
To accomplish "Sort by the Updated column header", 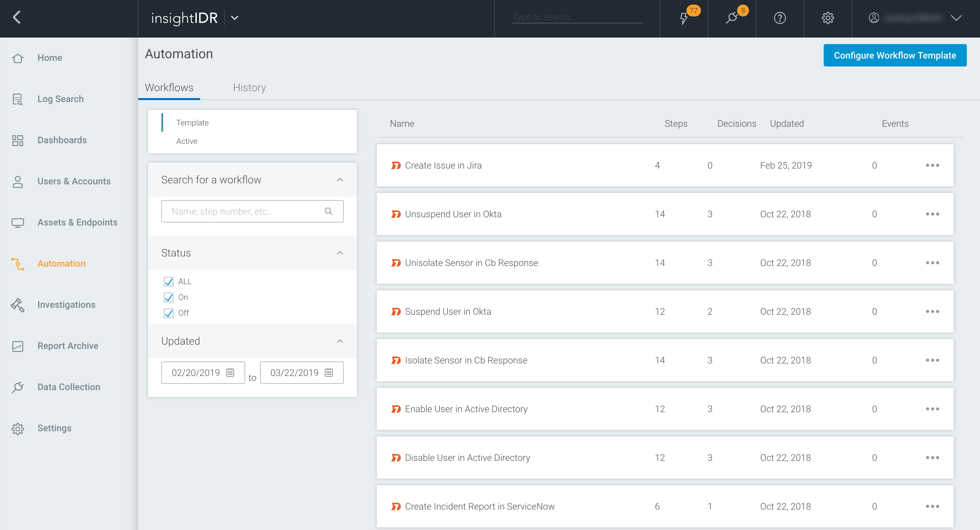I will click(x=787, y=124).
